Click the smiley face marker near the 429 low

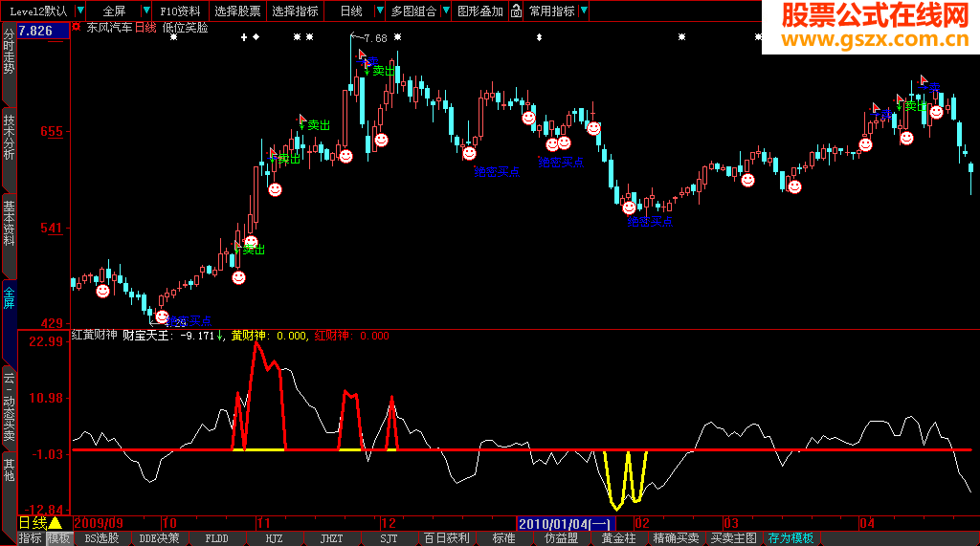[x=162, y=317]
